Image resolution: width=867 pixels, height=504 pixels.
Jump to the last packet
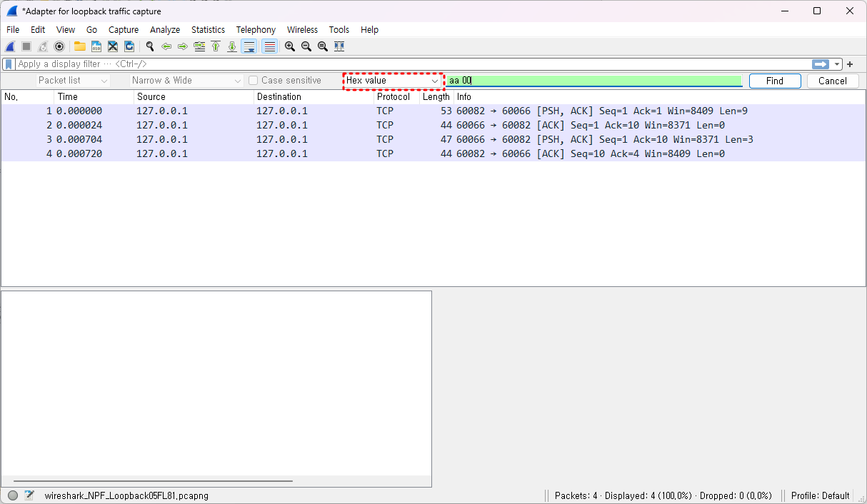pyautogui.click(x=232, y=46)
